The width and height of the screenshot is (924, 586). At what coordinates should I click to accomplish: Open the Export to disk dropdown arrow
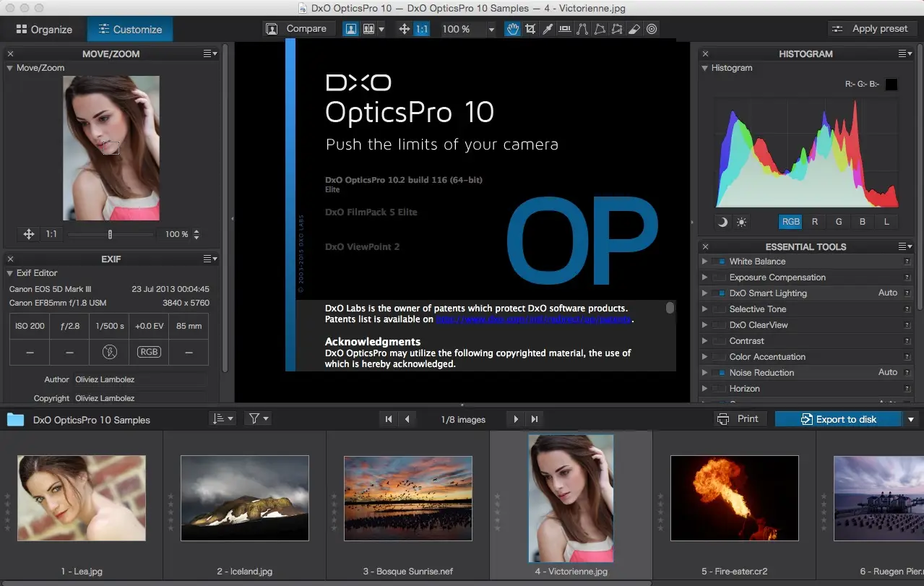click(911, 419)
